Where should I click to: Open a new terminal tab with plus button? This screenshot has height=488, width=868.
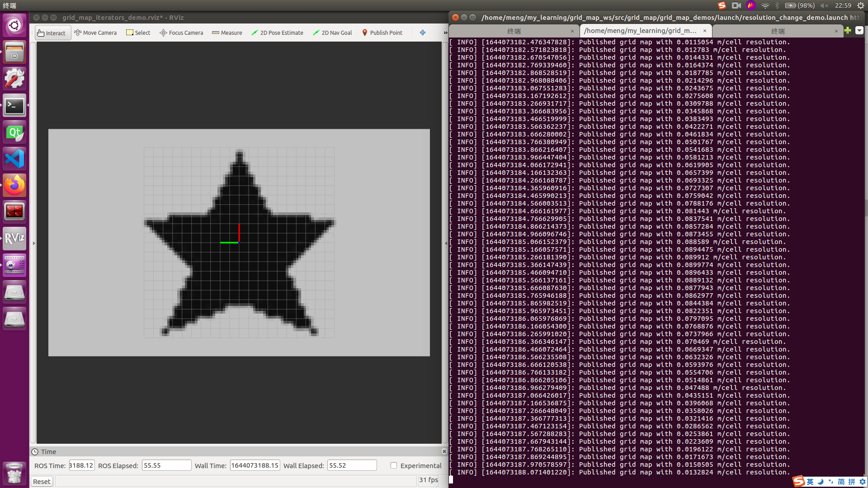click(847, 31)
